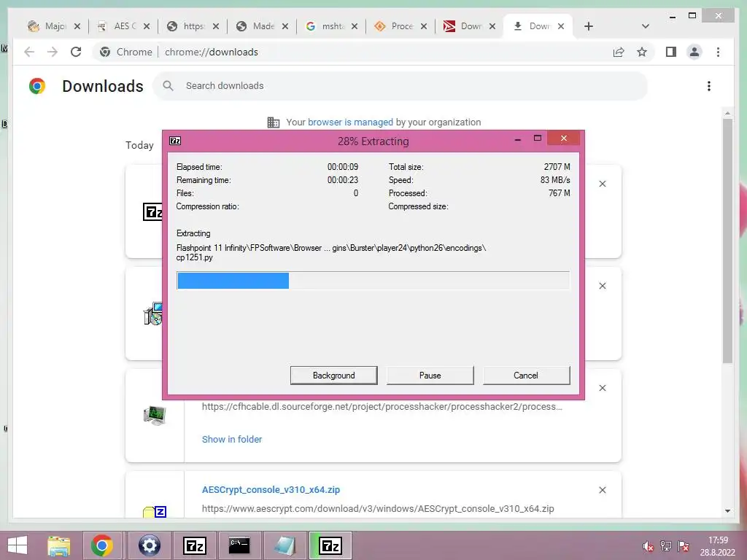Click the AESCrypt zip file icon
The image size is (747, 560).
pos(155,512)
